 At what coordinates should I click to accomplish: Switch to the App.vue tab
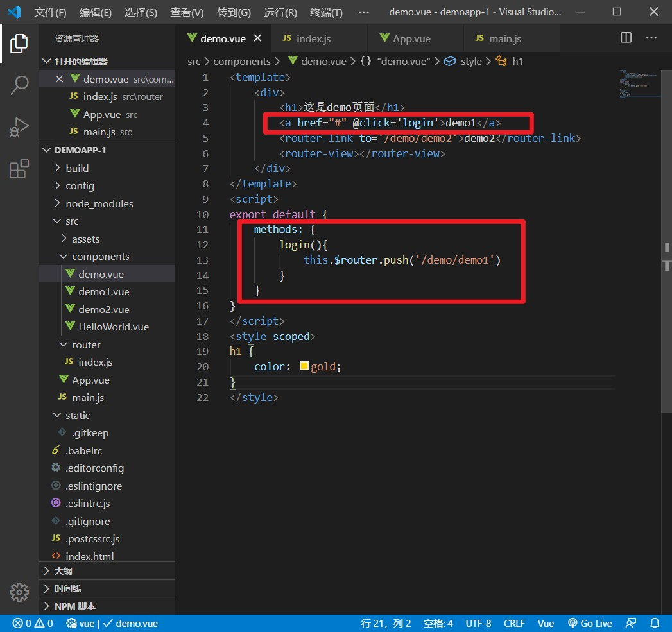pos(415,38)
